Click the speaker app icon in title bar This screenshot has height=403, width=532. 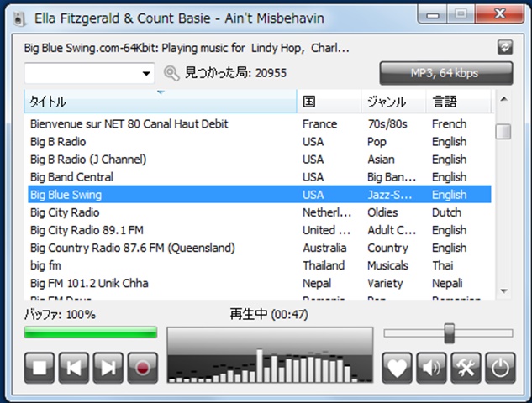coord(19,18)
